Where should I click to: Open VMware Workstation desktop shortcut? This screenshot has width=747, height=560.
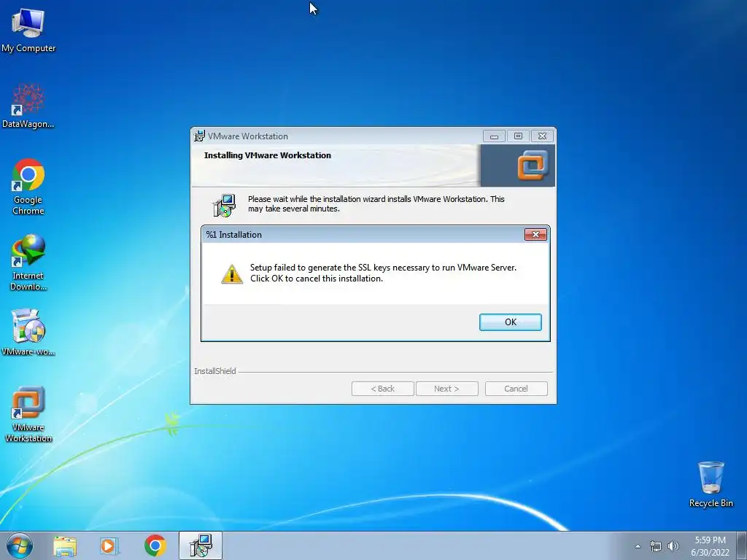click(x=28, y=414)
